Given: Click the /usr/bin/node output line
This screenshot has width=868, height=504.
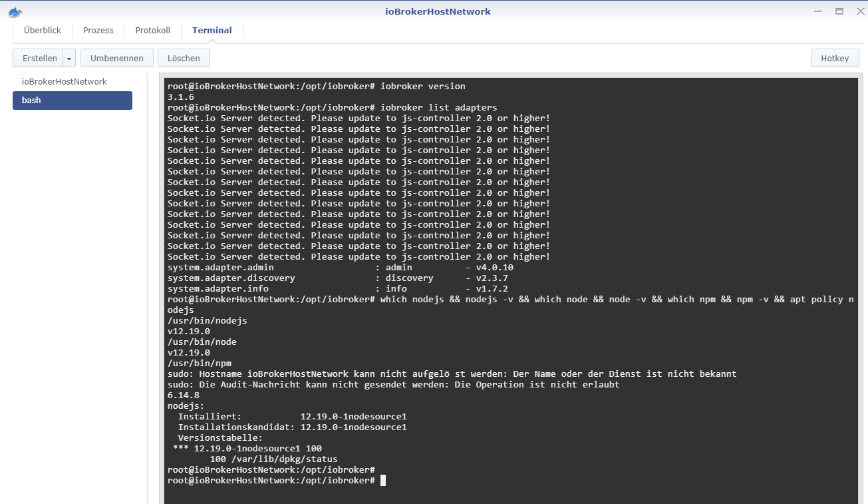Looking at the screenshot, I should coord(202,342).
